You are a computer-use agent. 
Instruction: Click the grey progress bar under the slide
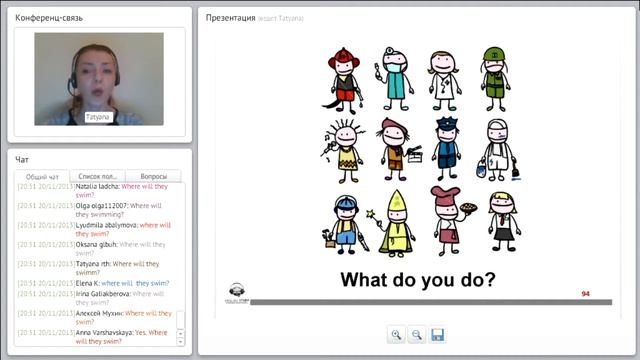[431, 302]
